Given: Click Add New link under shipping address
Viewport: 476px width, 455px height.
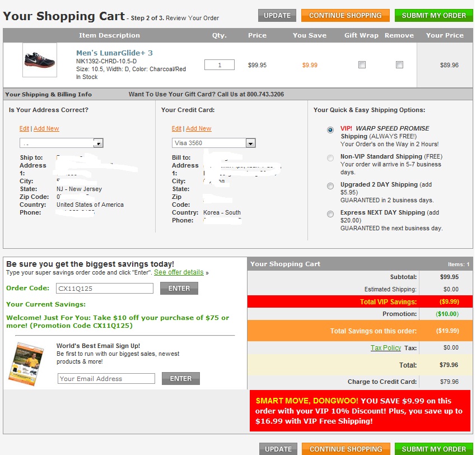Looking at the screenshot, I should [46, 128].
